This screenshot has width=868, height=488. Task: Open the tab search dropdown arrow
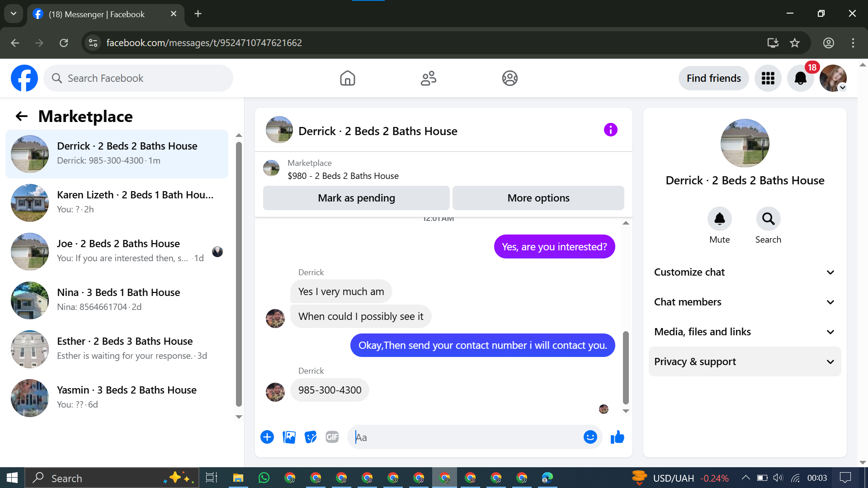point(14,14)
